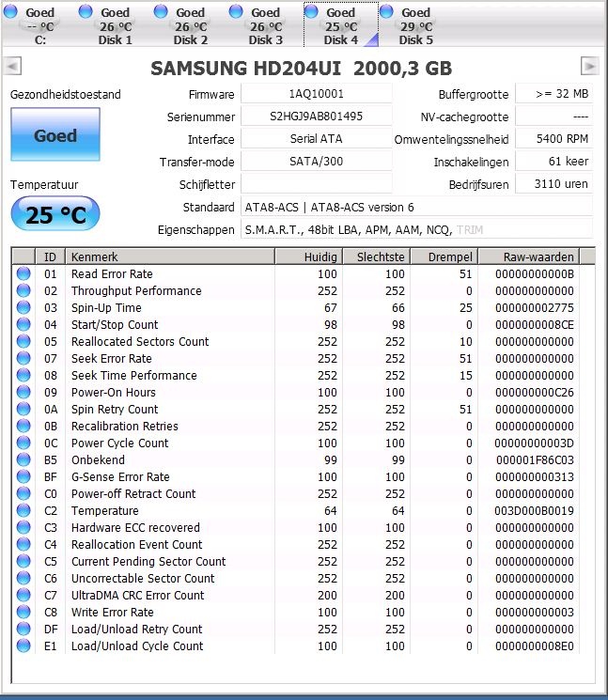Select the Spin-Up Time raw value 000000002775
The width and height of the screenshot is (608, 700).
pos(535,307)
